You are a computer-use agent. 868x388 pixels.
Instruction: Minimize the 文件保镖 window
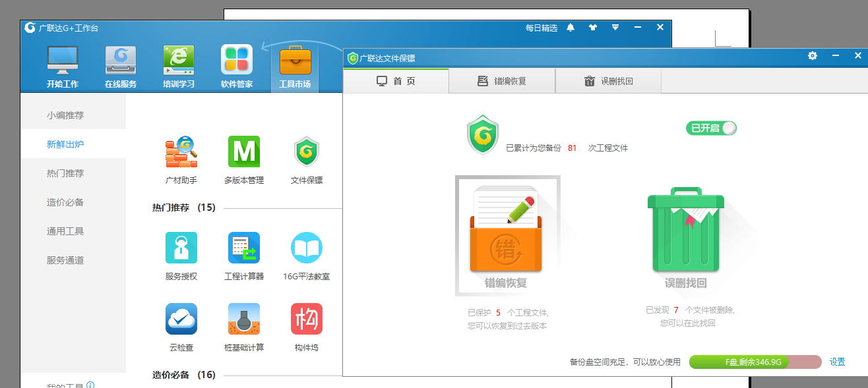point(835,56)
